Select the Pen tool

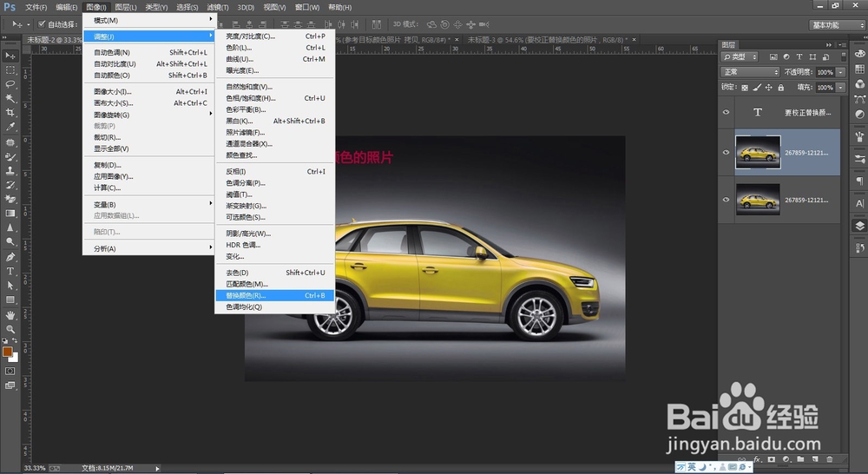10,257
